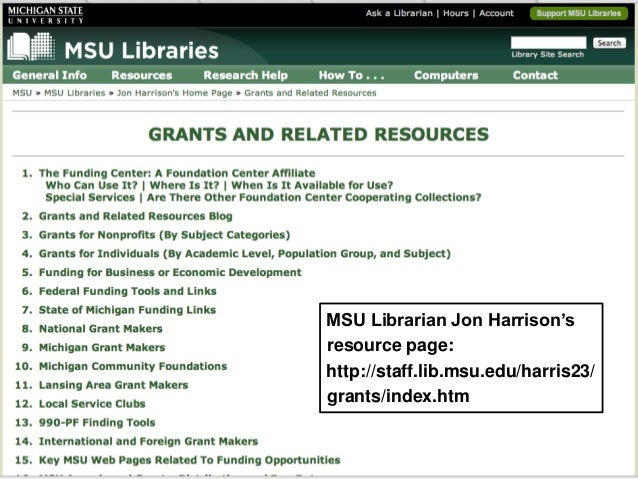Open State of Michigan Funding Links
The height and width of the screenshot is (479, 638).
pyautogui.click(x=127, y=310)
